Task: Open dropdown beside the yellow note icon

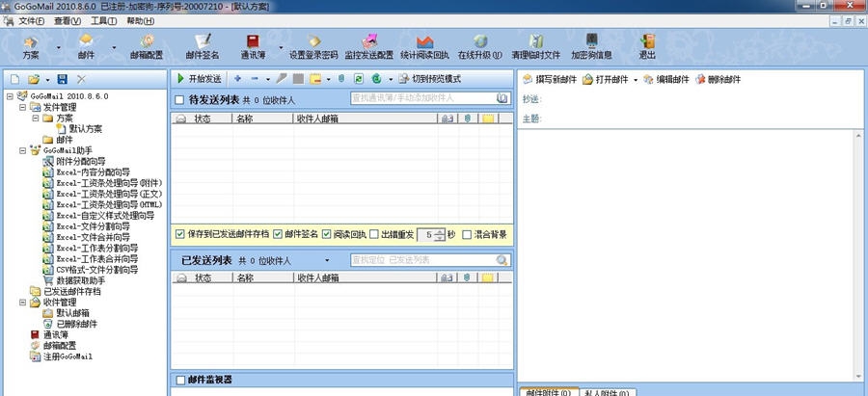Action: 328,80
